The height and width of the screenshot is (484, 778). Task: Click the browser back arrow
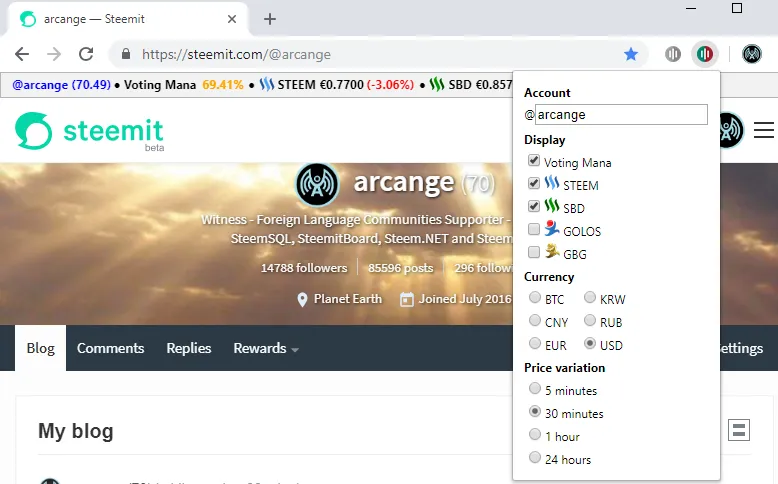point(22,54)
